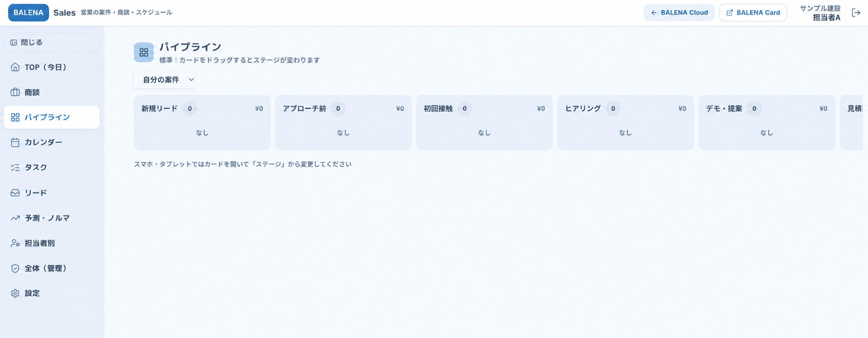Click the パイプライン page heading
The width and height of the screenshot is (868, 338).
[191, 47]
